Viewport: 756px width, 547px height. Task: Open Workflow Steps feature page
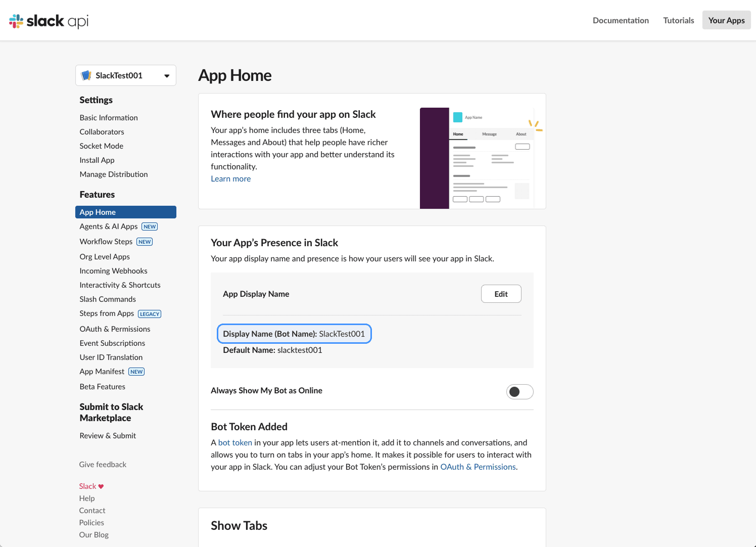[x=106, y=242]
